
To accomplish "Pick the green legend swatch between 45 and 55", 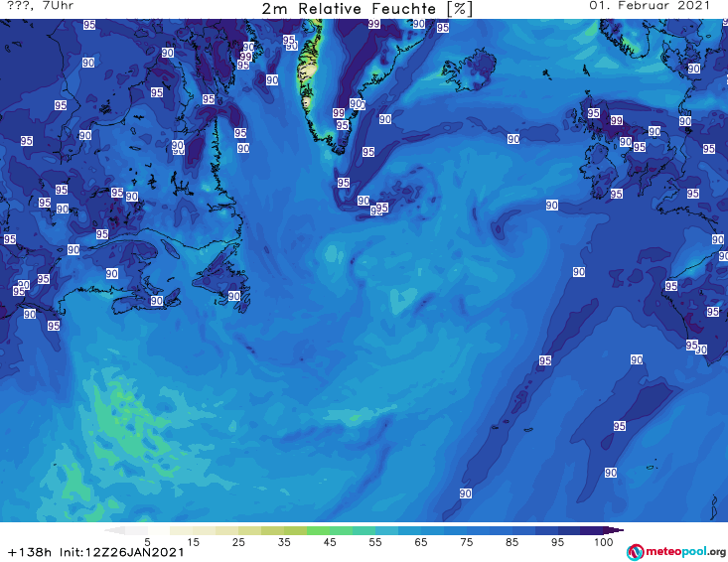I will (x=342, y=530).
